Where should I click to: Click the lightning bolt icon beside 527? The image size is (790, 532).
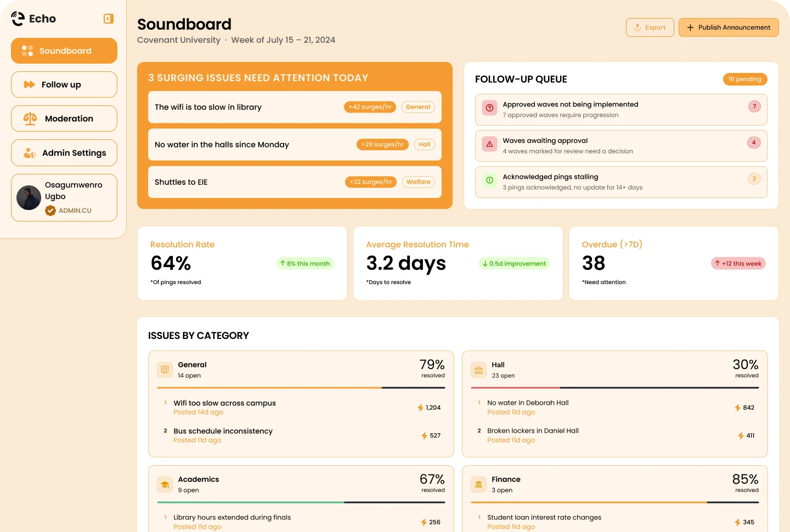coord(424,436)
